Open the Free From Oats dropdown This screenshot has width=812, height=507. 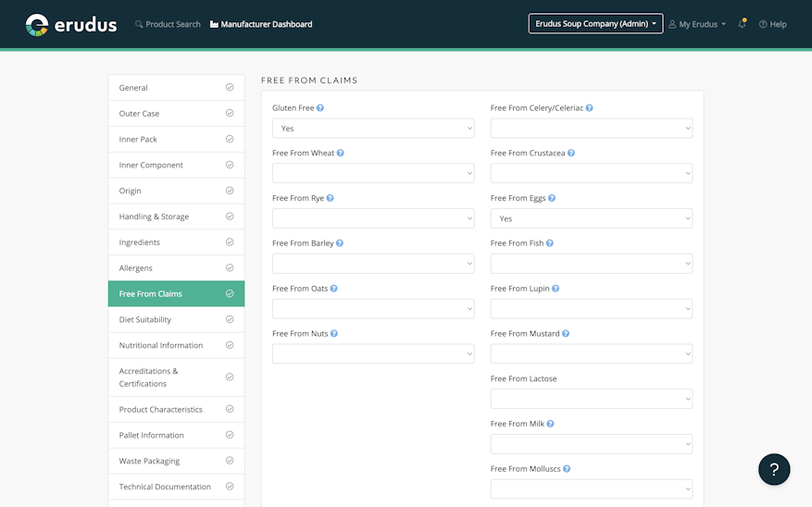(x=373, y=309)
